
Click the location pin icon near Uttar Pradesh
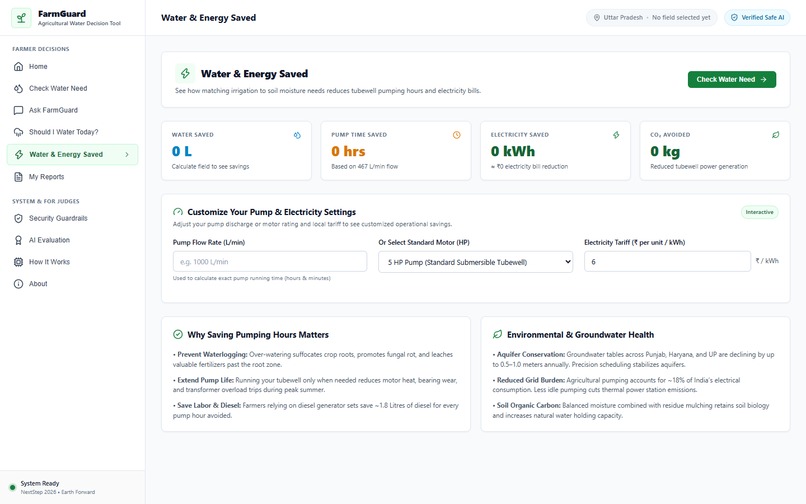(597, 17)
